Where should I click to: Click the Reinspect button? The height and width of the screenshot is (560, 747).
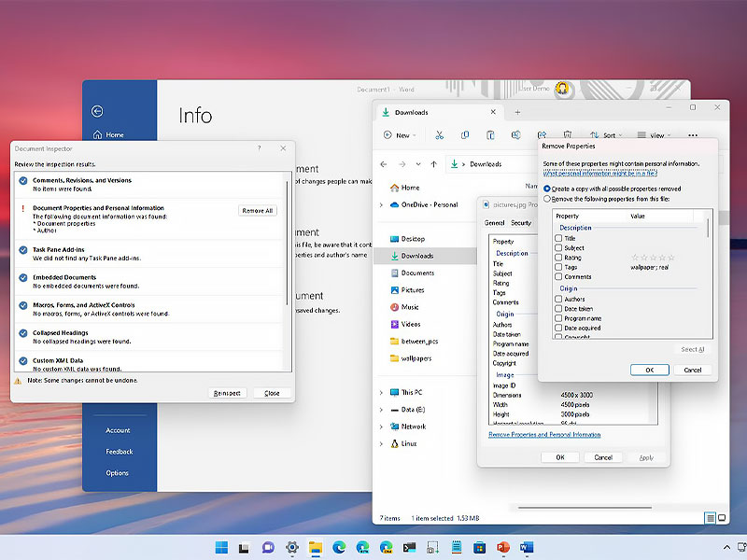[x=227, y=393]
